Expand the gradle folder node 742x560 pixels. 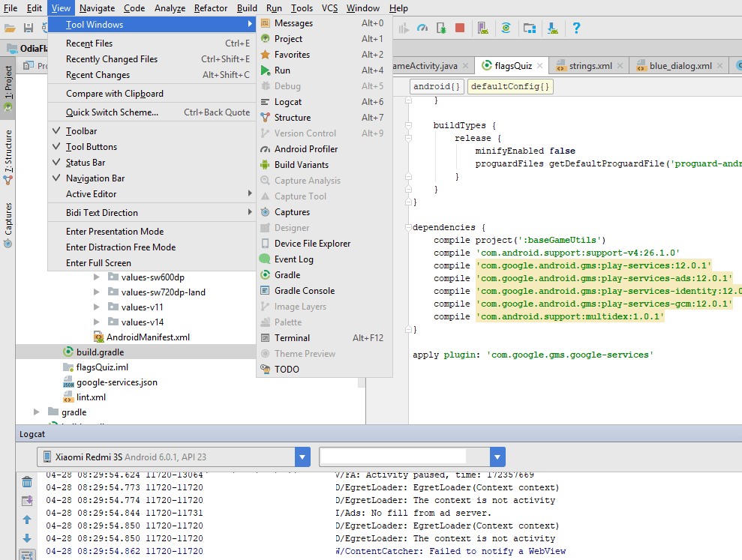tap(37, 412)
